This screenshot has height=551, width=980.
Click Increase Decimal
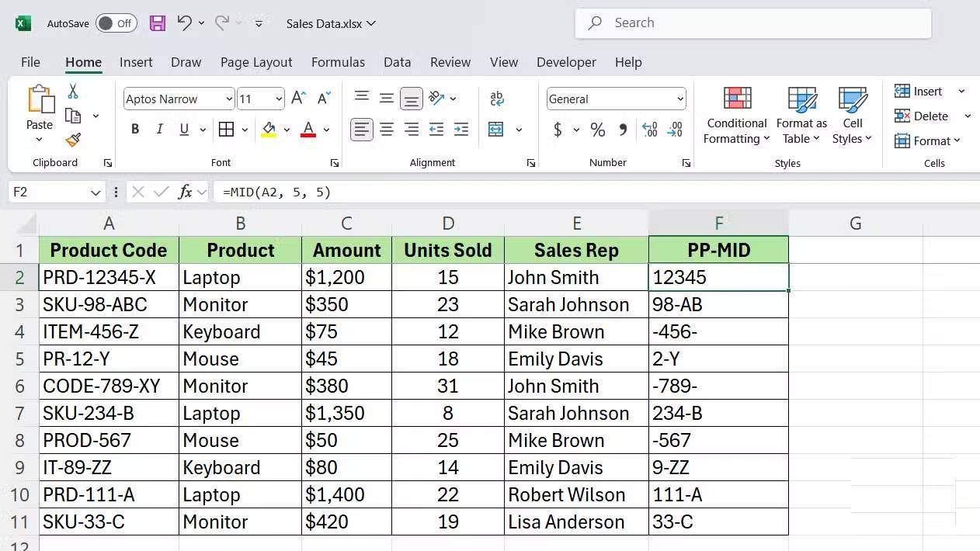(649, 130)
